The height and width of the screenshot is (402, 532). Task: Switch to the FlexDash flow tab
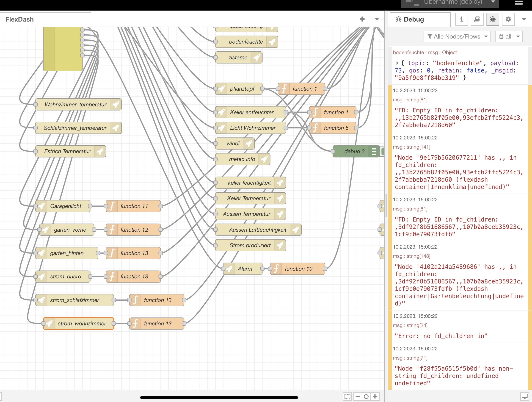click(x=20, y=19)
